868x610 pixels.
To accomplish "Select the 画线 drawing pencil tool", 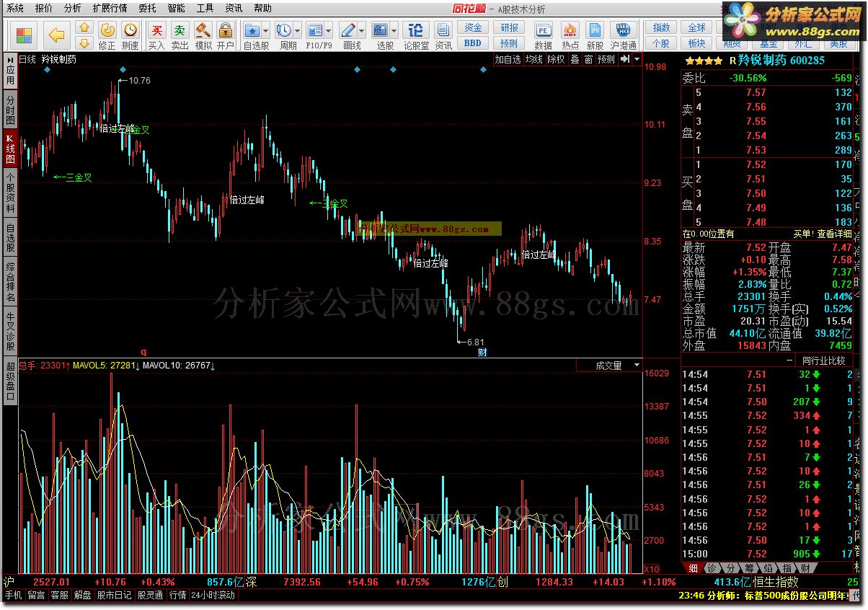I will [348, 30].
